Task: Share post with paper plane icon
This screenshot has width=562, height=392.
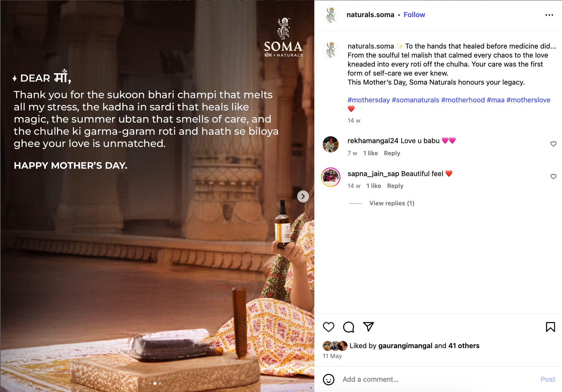Action: [x=368, y=327]
